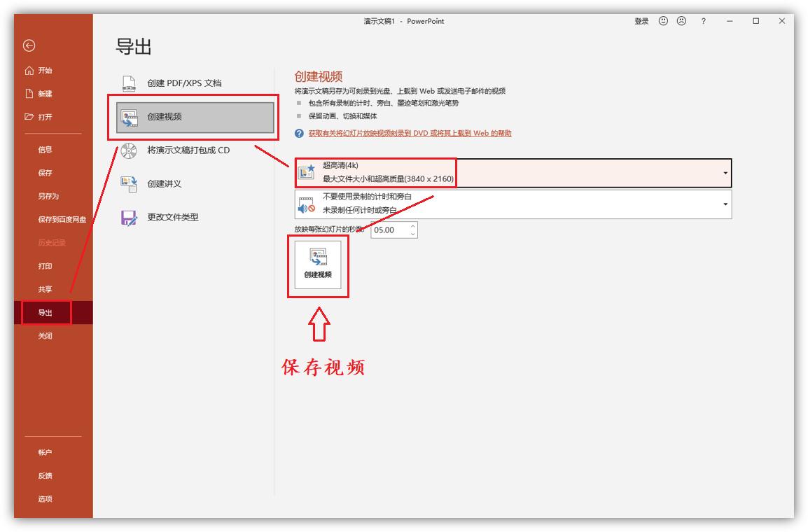Image resolution: width=808 pixels, height=532 pixels.
Task: Decrease seconds per slide with down arrow
Action: click(413, 234)
